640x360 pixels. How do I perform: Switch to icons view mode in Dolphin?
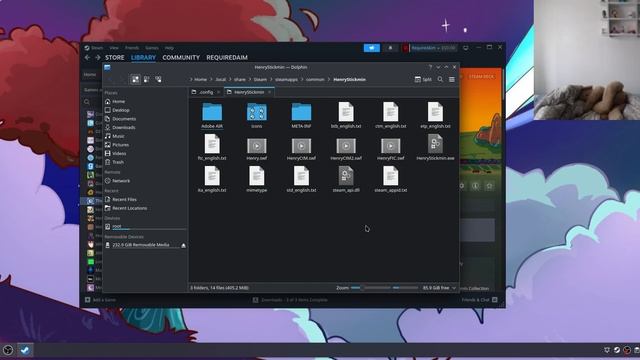(x=135, y=80)
